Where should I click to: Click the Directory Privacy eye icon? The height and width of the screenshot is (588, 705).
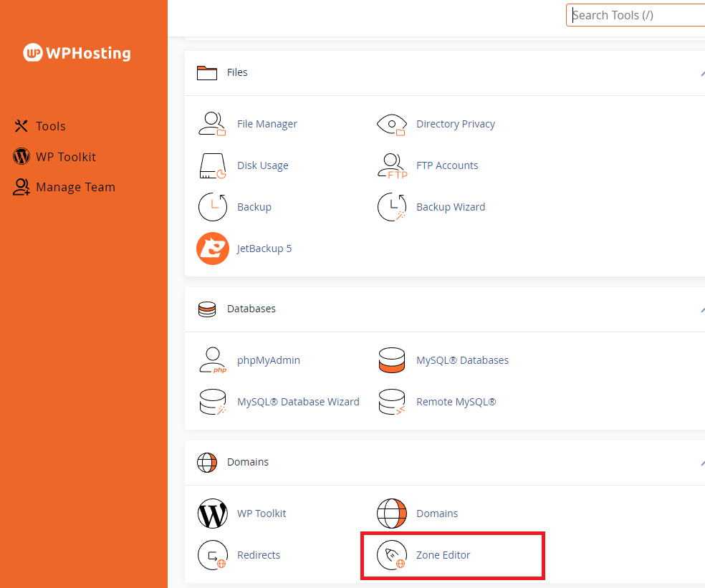[392, 124]
